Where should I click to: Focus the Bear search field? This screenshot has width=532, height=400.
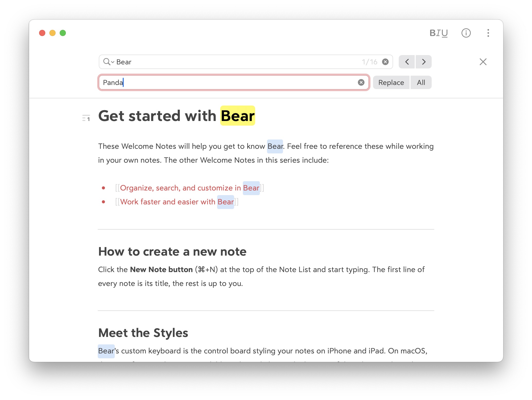pos(232,62)
